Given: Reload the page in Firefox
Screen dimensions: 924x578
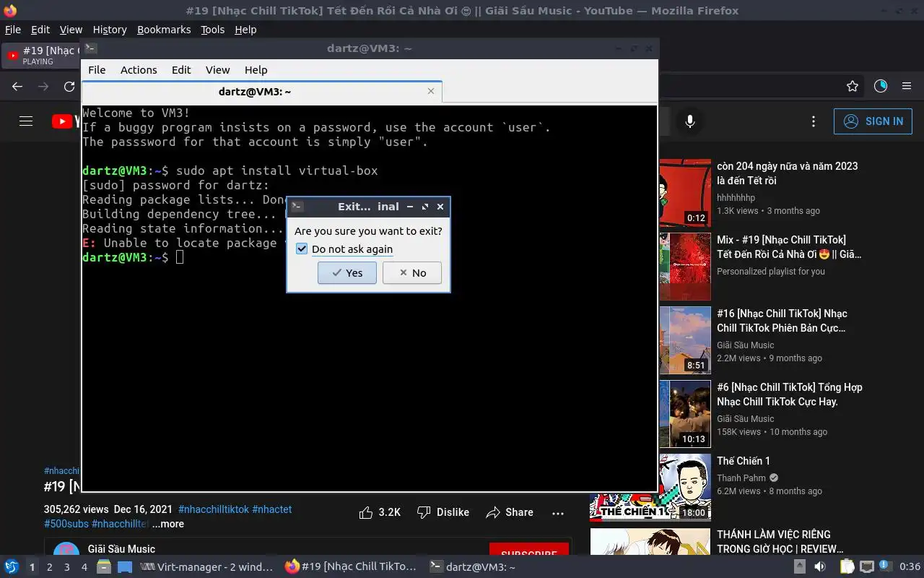Looking at the screenshot, I should (x=69, y=86).
